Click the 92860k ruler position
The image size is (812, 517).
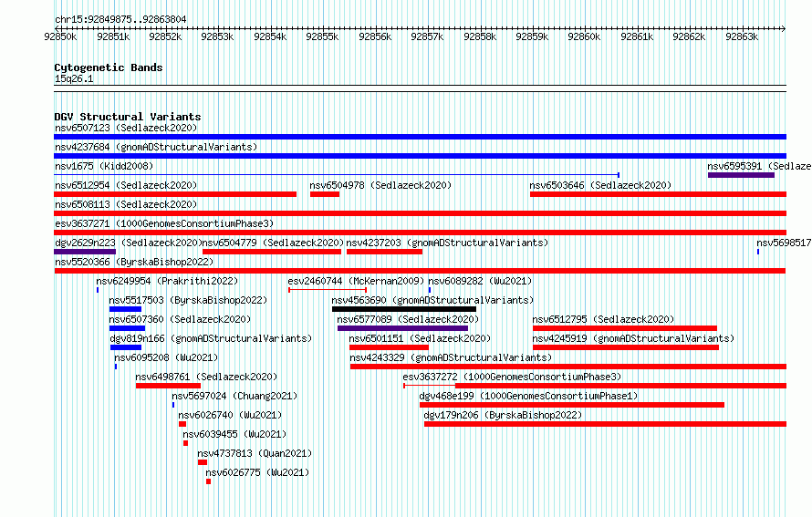pyautogui.click(x=584, y=36)
